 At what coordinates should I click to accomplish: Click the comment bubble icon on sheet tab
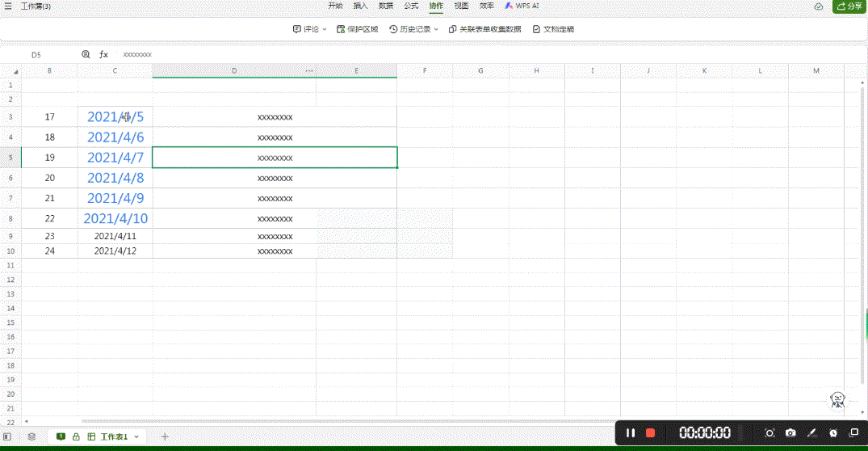tap(61, 436)
